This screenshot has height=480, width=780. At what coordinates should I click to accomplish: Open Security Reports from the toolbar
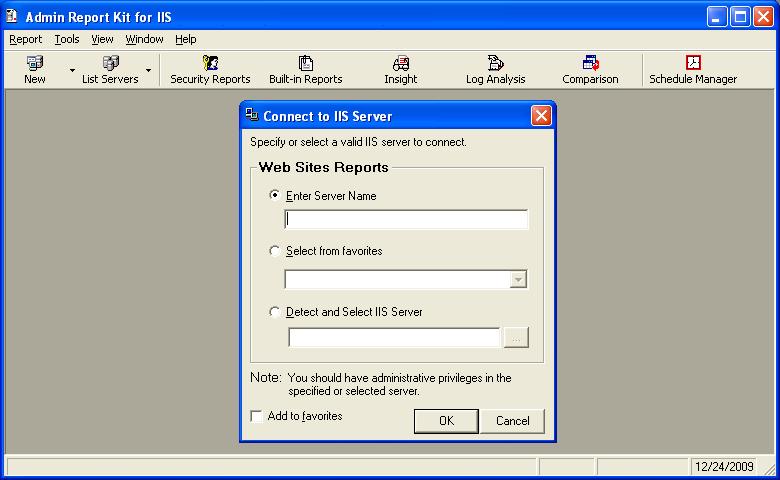210,70
